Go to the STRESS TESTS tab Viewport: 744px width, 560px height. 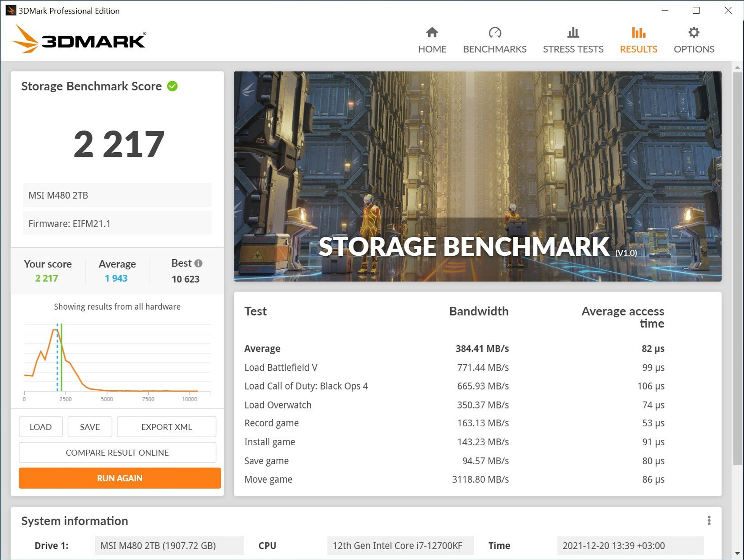[x=573, y=40]
